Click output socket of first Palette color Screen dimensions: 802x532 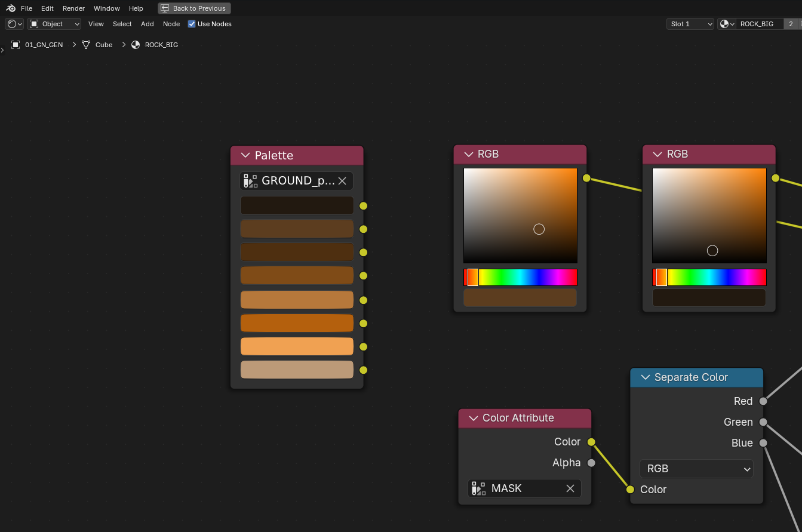(x=363, y=206)
